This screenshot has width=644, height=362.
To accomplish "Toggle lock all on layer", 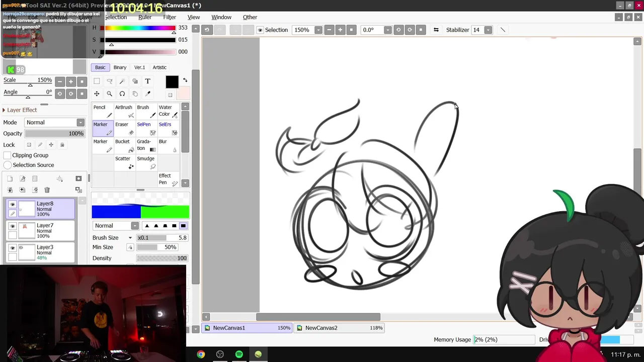I will click(62, 145).
